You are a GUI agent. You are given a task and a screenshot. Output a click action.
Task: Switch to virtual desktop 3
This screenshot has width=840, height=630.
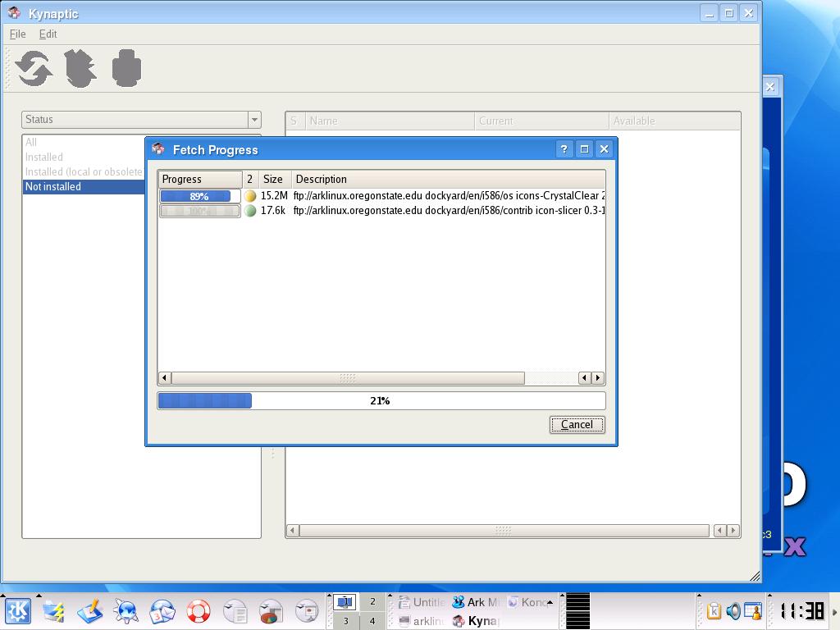[x=345, y=621]
